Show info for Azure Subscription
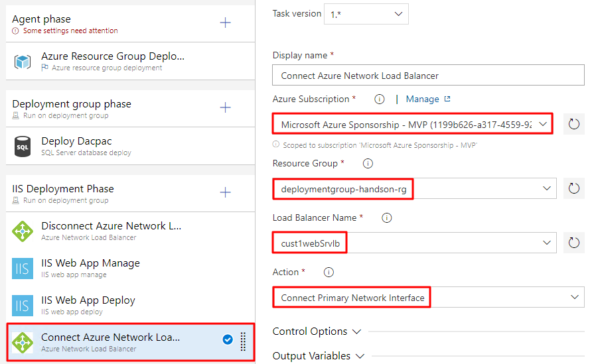The height and width of the screenshot is (364, 594). coord(379,99)
